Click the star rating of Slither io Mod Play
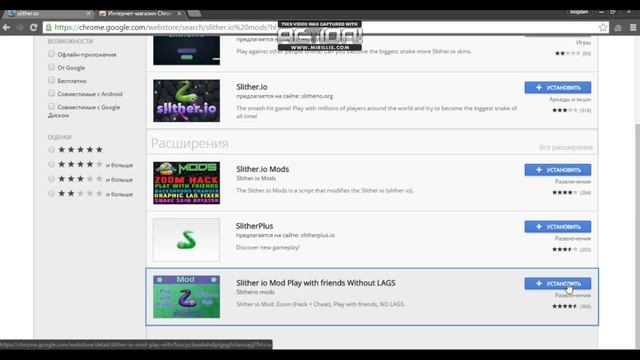The width and height of the screenshot is (640, 360). [565, 306]
